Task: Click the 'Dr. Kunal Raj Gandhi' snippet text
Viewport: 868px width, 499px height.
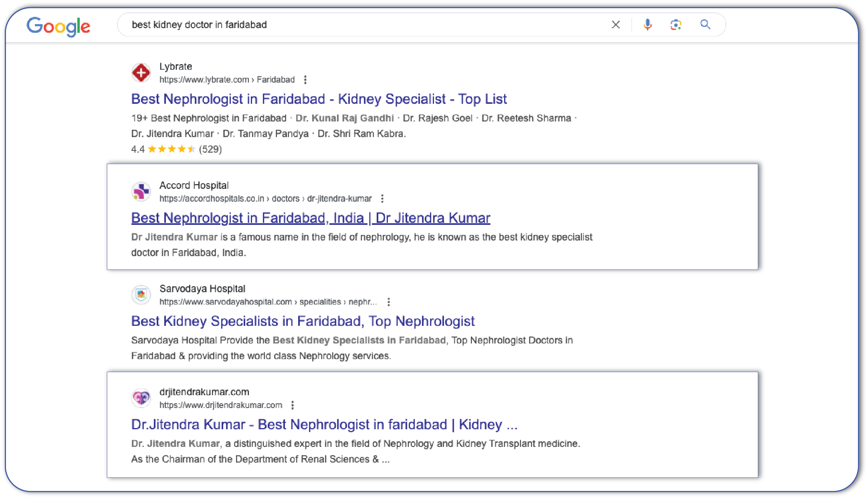Action: tap(345, 118)
